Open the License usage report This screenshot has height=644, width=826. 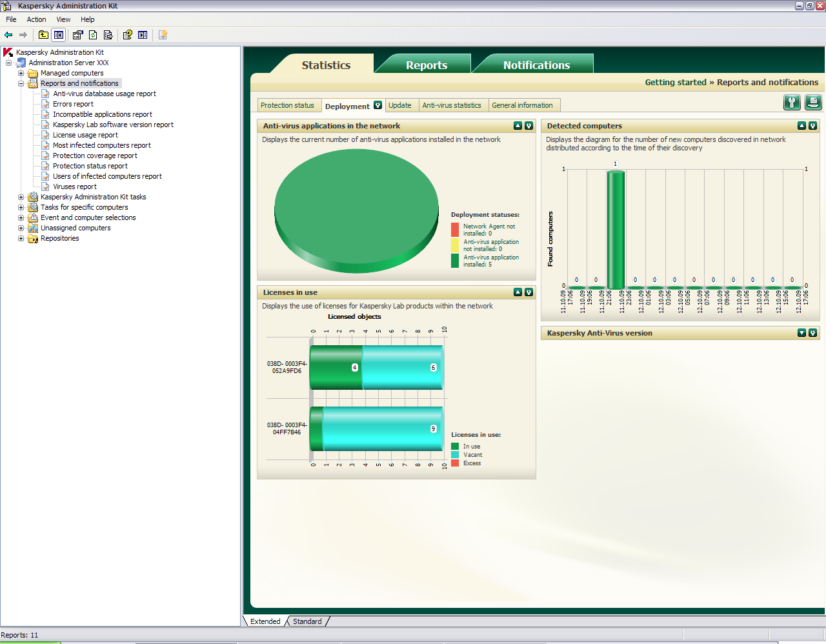(x=85, y=135)
